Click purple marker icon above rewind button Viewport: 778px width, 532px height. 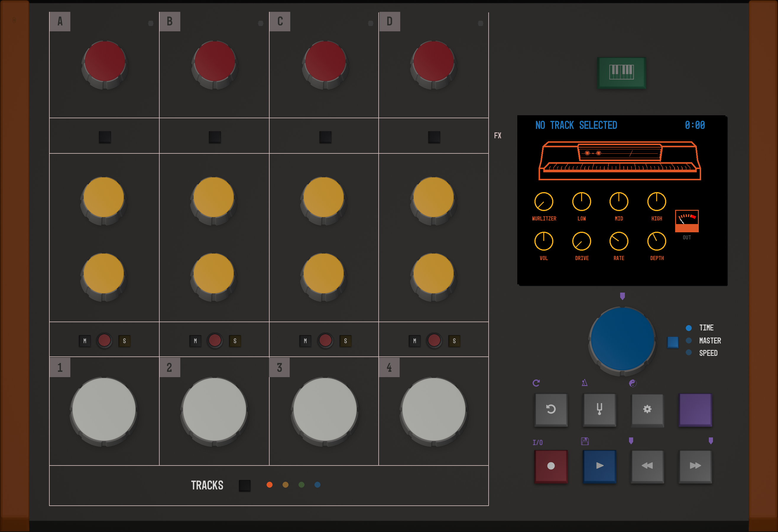[x=631, y=441]
